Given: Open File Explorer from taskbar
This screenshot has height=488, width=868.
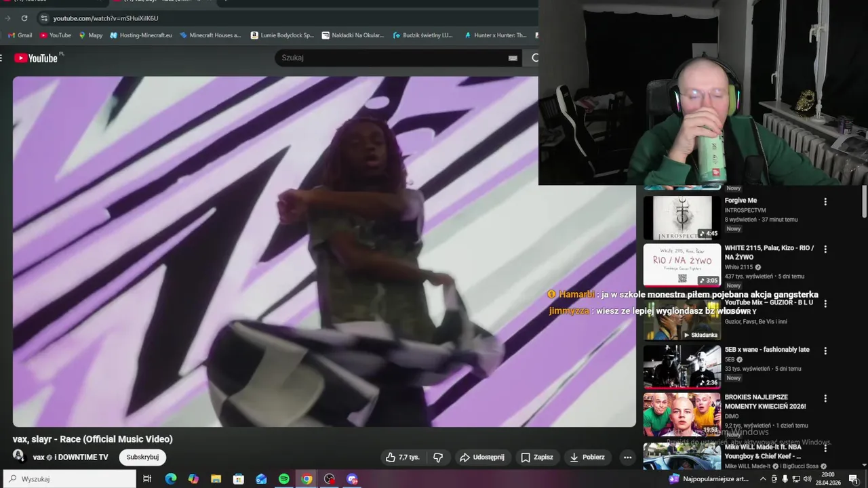Looking at the screenshot, I should pyautogui.click(x=216, y=479).
